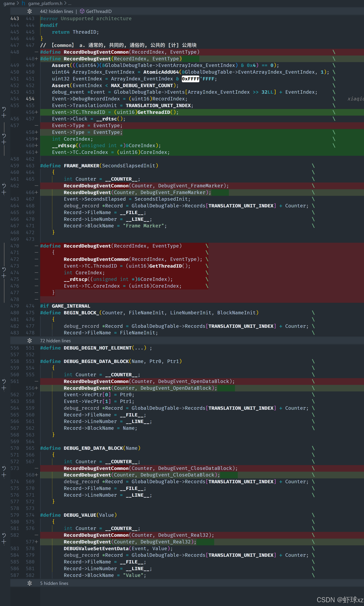Revert the FRAME_MARKER RecordDebugEventCommon change

point(4,186)
